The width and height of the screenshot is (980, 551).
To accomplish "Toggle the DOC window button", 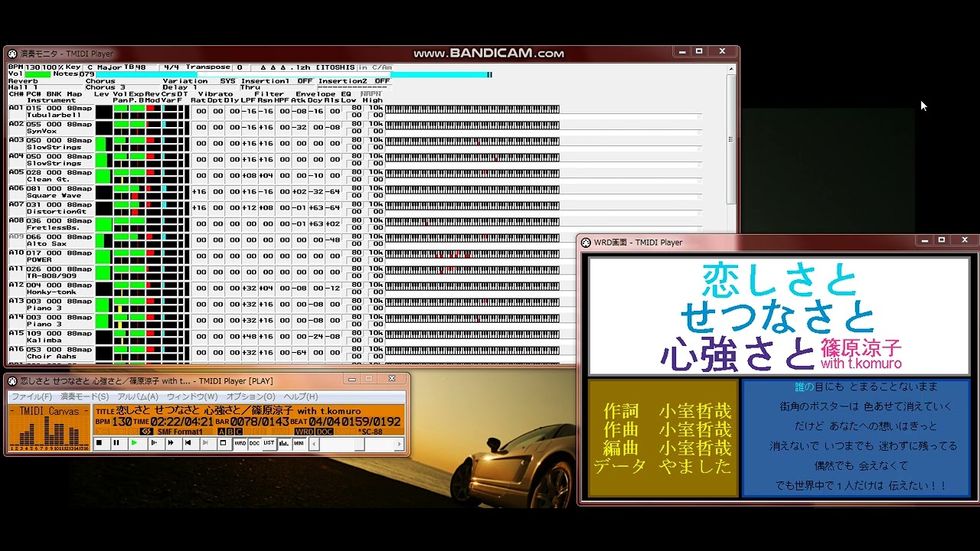I will [x=254, y=443].
